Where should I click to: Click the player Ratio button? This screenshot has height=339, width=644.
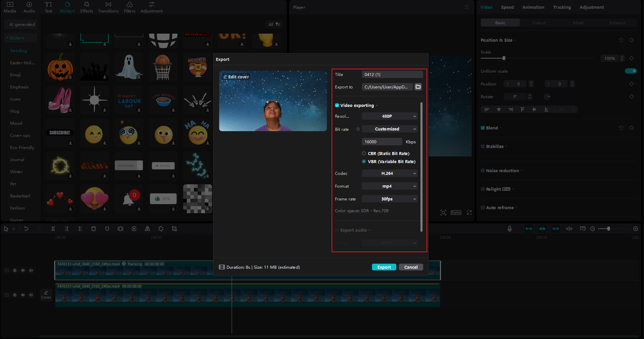pyautogui.click(x=456, y=212)
